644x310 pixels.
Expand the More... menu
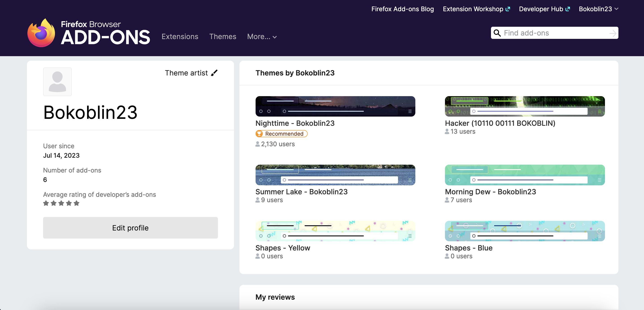(262, 37)
